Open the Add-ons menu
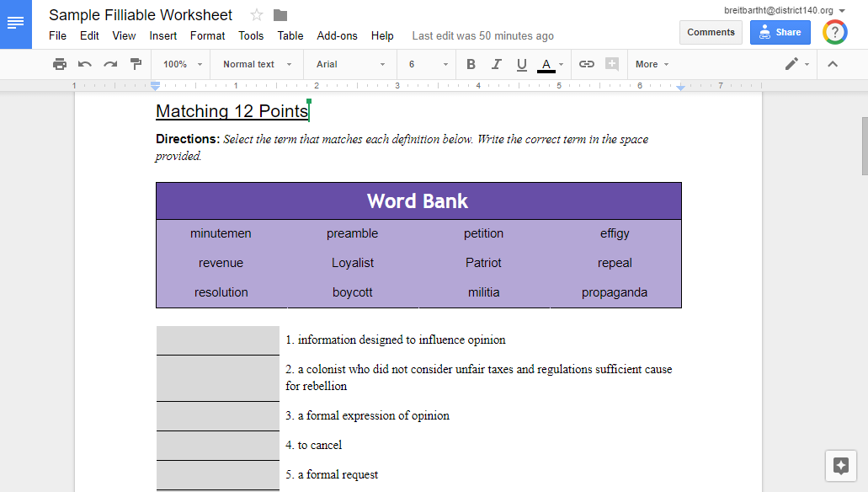The height and width of the screenshot is (492, 868). (337, 35)
